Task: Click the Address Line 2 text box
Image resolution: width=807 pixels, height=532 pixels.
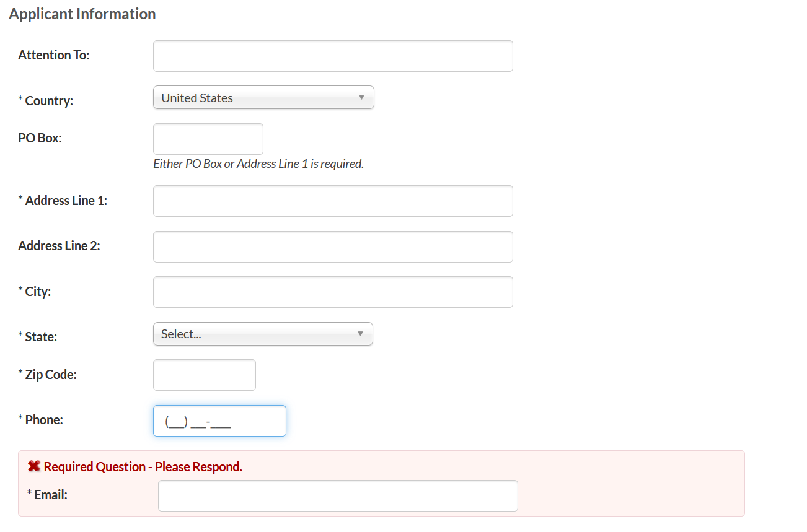Action: click(333, 247)
